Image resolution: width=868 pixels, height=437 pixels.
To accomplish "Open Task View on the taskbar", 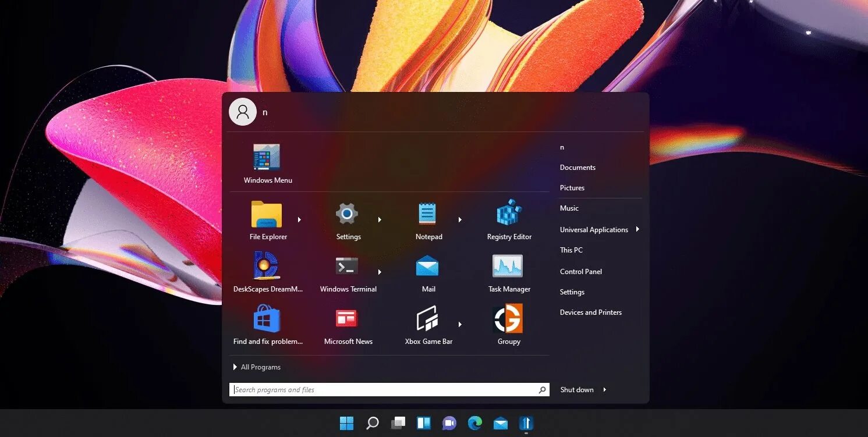I will point(398,423).
